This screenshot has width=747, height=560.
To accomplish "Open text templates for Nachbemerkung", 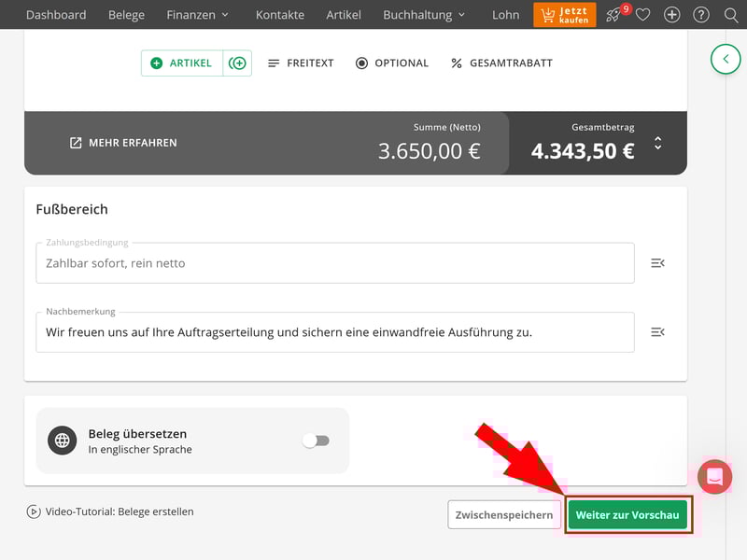I will (x=657, y=332).
